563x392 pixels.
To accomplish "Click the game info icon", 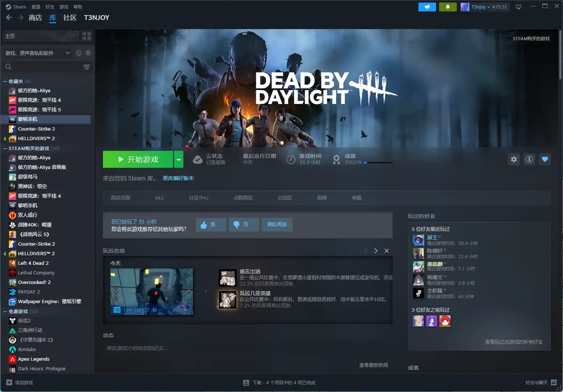I will pyautogui.click(x=529, y=159).
